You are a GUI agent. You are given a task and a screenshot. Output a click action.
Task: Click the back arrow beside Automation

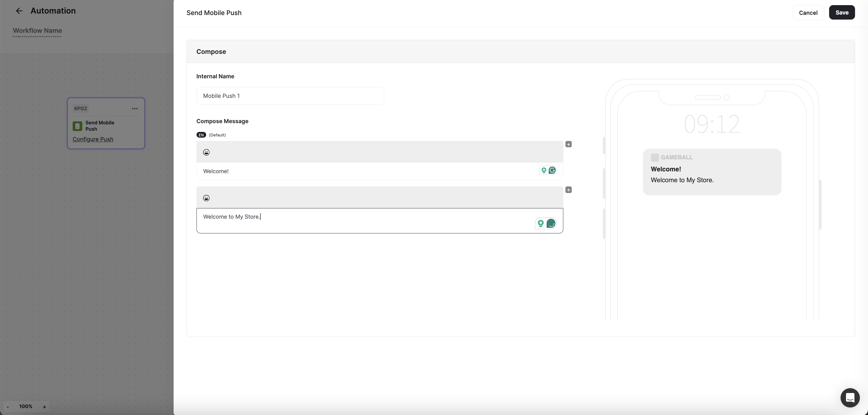(19, 11)
